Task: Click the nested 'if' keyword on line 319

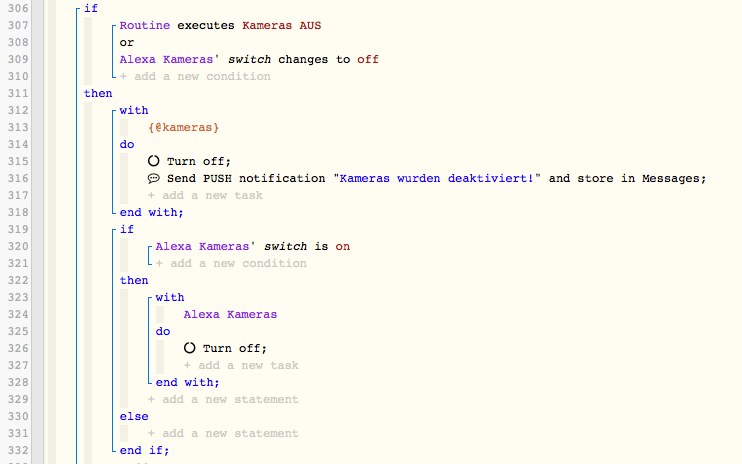Action: click(x=127, y=229)
